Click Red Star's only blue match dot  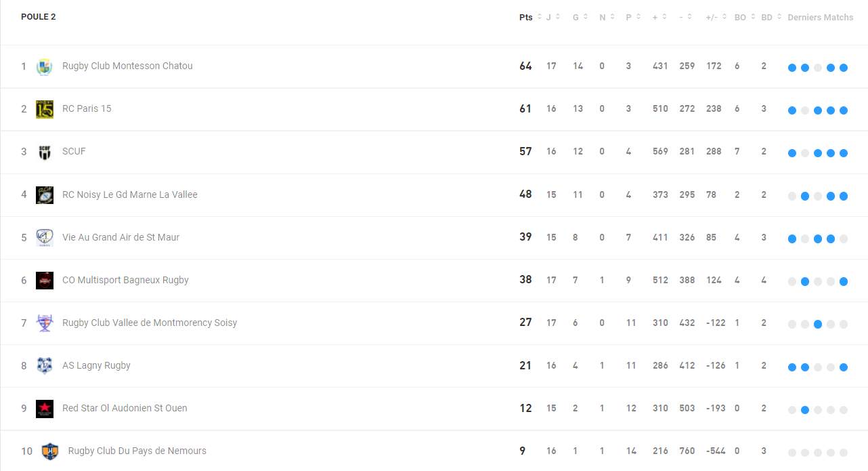point(805,410)
